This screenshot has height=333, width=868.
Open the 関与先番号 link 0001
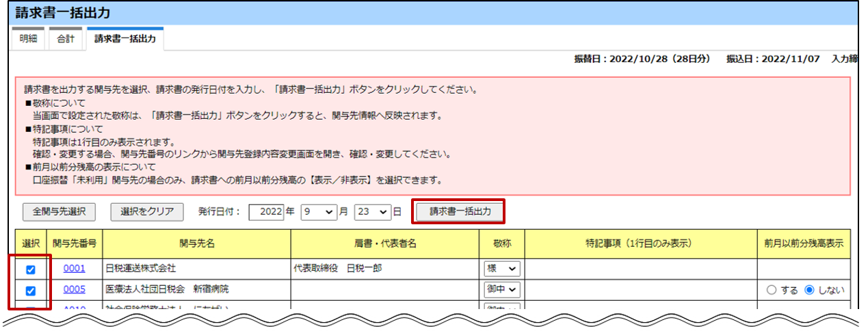click(x=74, y=269)
